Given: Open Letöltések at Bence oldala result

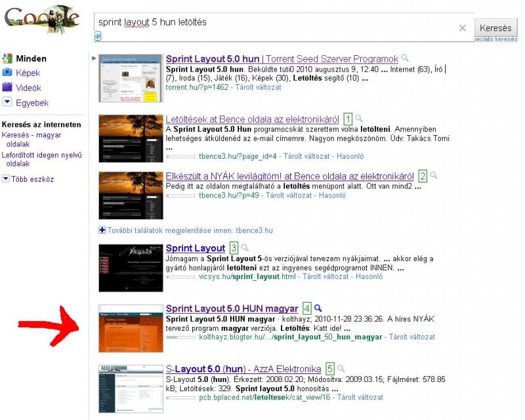Looking at the screenshot, I should pos(253,119).
